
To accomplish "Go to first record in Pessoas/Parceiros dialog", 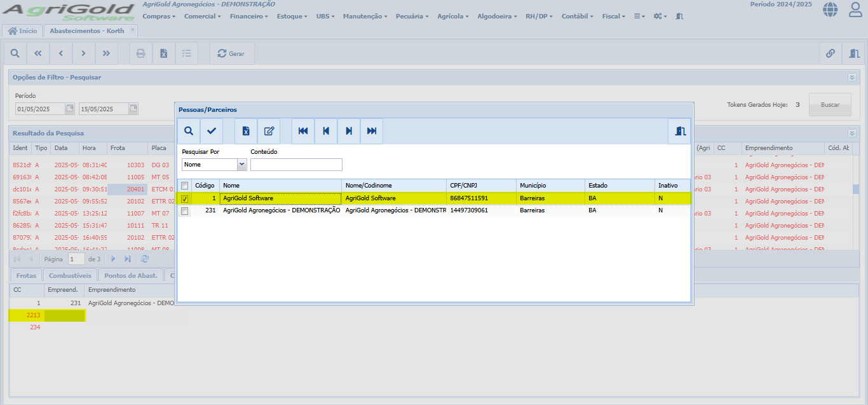I will tap(303, 131).
